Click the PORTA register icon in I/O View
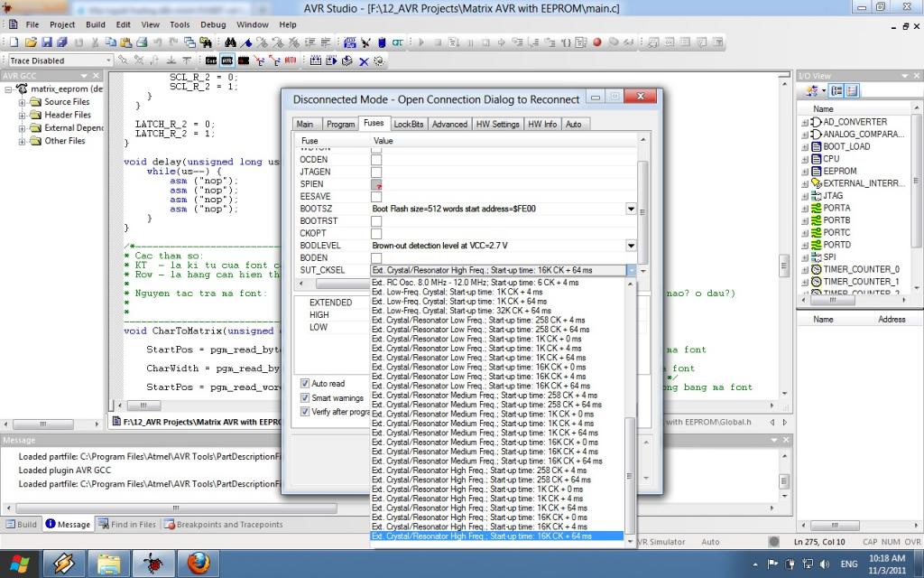This screenshot has height=578, width=924. click(815, 208)
